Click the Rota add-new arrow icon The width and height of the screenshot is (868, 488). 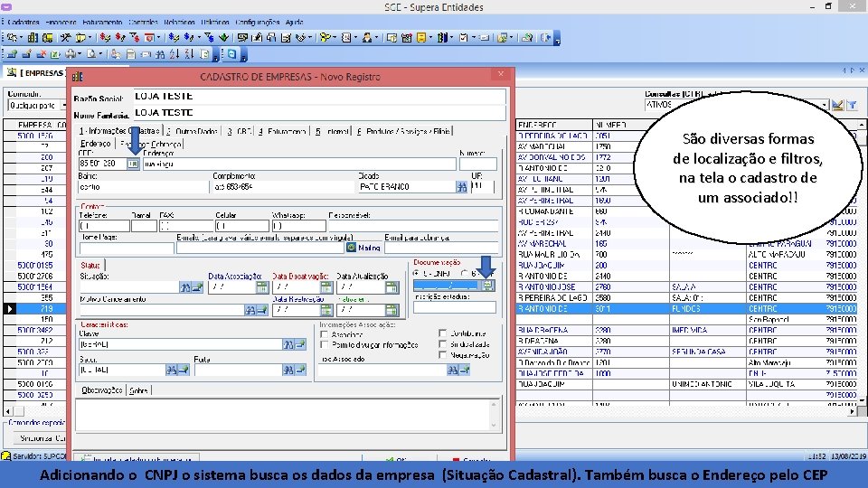pyautogui.click(x=300, y=370)
